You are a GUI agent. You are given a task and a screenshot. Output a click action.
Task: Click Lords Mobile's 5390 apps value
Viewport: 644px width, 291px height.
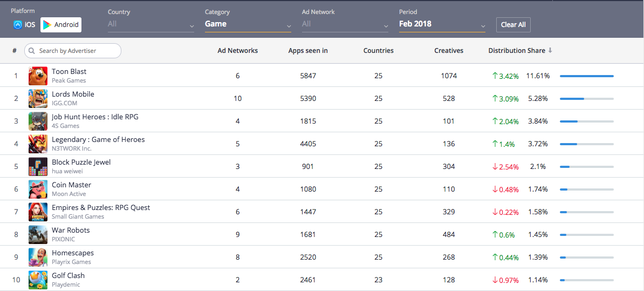[308, 99]
